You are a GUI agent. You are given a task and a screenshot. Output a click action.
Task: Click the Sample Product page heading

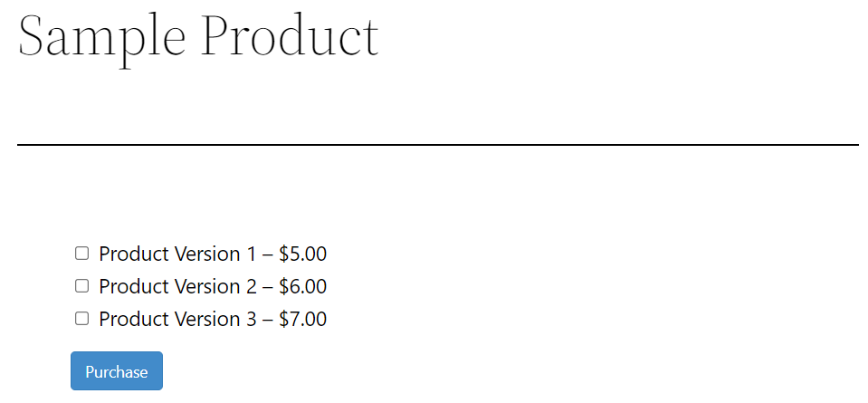(x=197, y=36)
